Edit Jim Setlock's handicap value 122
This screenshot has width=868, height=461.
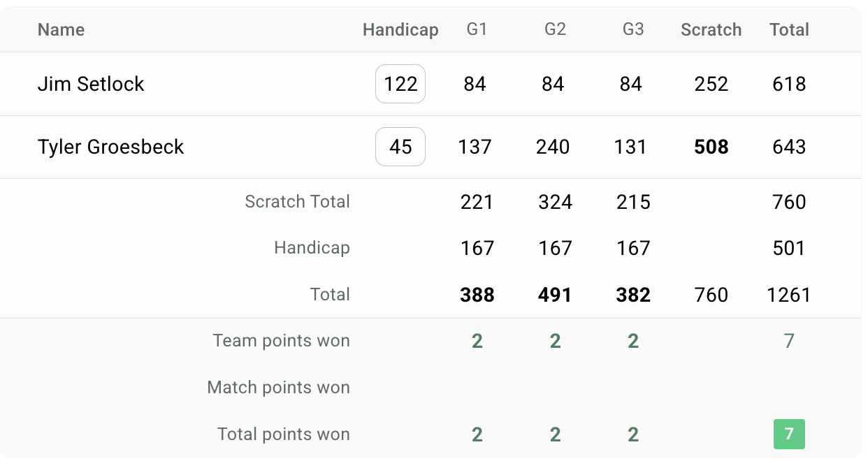click(x=400, y=84)
